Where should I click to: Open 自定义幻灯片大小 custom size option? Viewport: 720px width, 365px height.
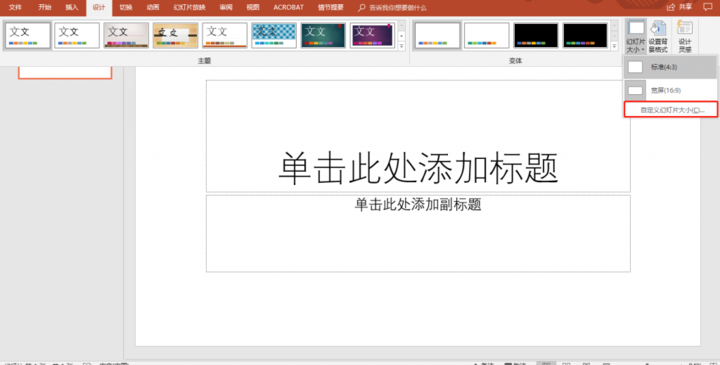tap(670, 110)
